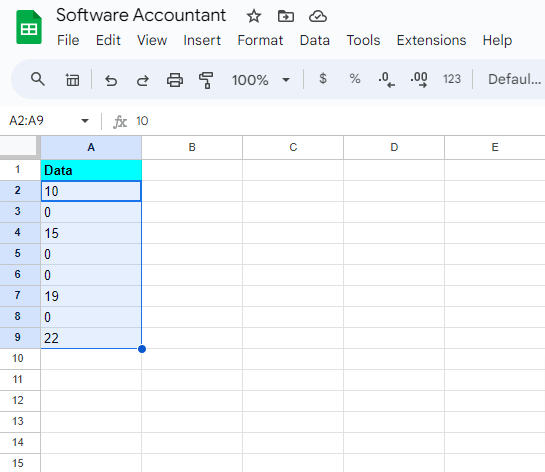545x472 pixels.
Task: Click the Redo arrow icon
Action: point(143,80)
